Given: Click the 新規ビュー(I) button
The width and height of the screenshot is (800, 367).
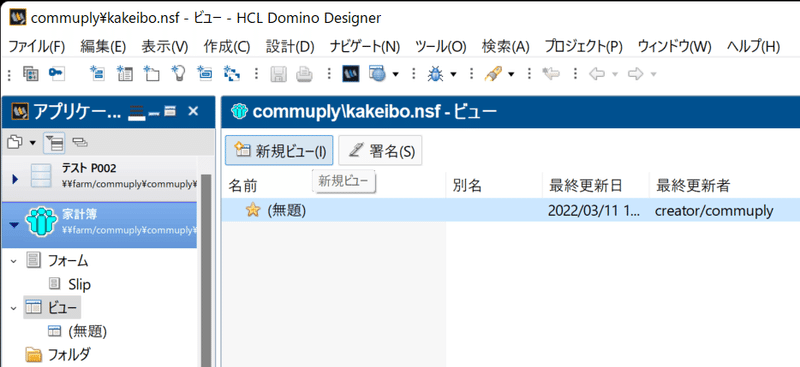Looking at the screenshot, I should [x=279, y=151].
